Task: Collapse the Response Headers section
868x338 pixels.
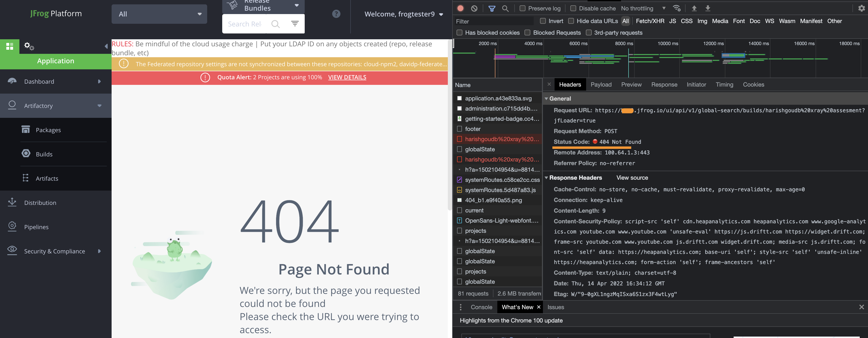Action: coord(547,177)
